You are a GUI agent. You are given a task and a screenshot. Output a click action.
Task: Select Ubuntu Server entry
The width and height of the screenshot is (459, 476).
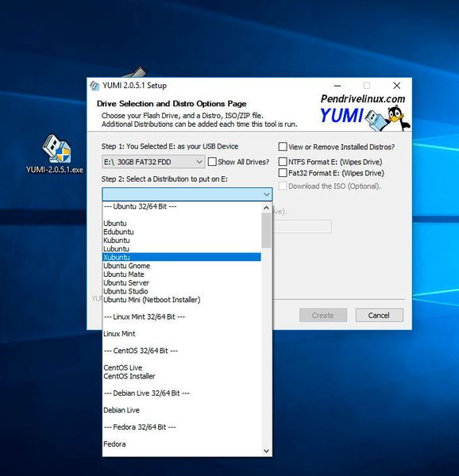182,283
